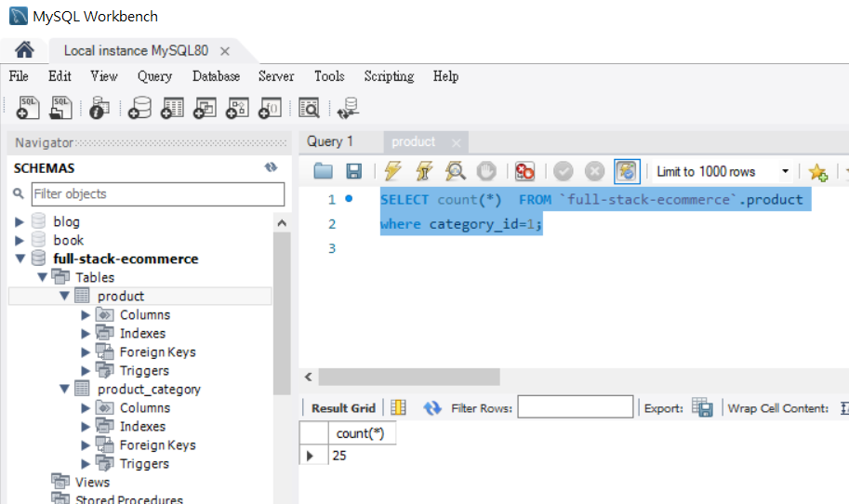Search table data toolbar icon
Screen dimensions: 849x504
(x=309, y=107)
